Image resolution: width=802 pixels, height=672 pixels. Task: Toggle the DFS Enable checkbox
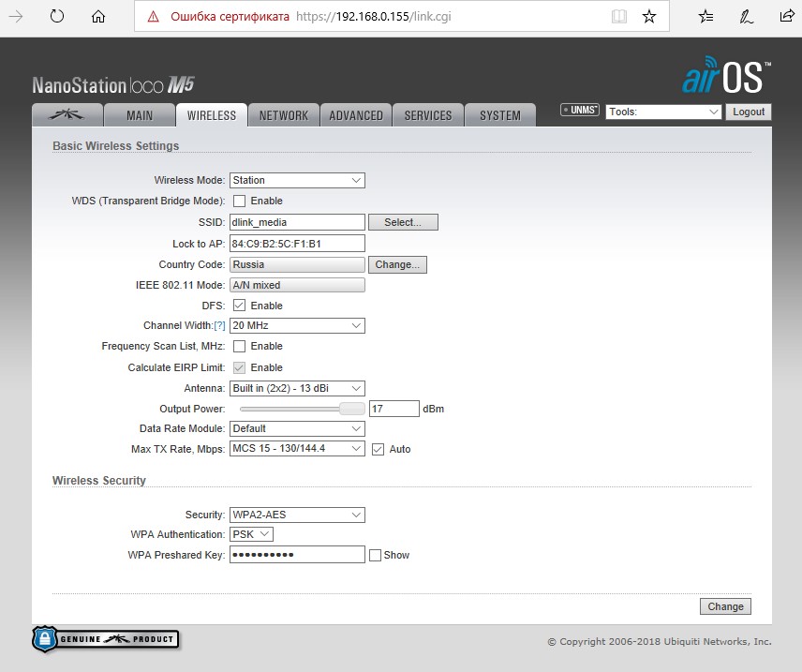239,306
